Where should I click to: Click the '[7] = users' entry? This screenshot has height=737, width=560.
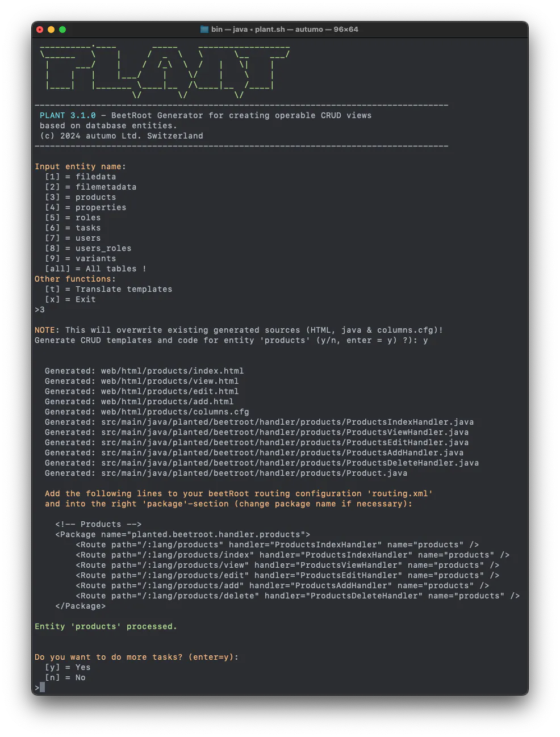73,238
